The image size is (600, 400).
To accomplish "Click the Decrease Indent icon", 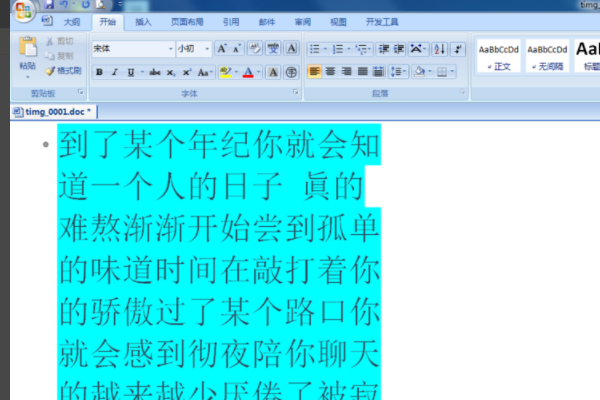I will point(384,49).
